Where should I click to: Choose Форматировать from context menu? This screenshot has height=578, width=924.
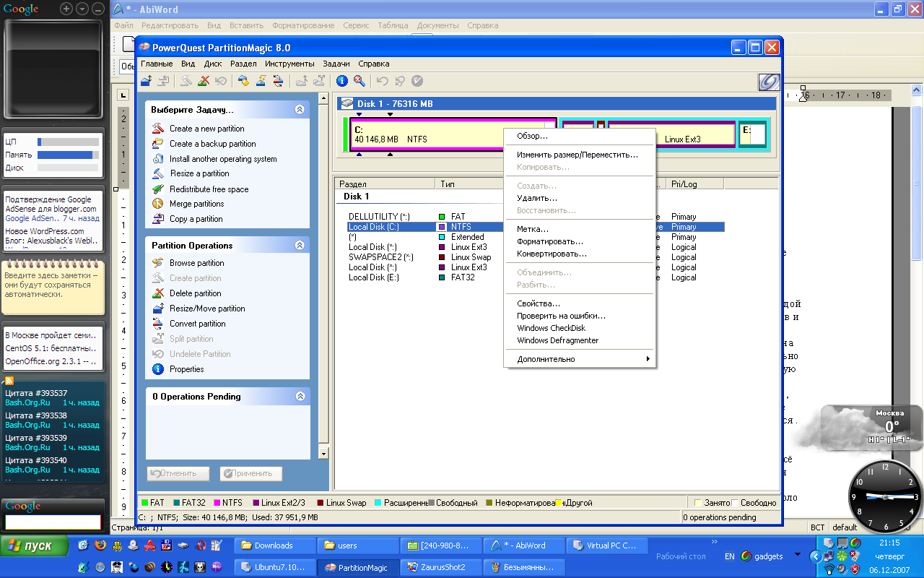580,242
